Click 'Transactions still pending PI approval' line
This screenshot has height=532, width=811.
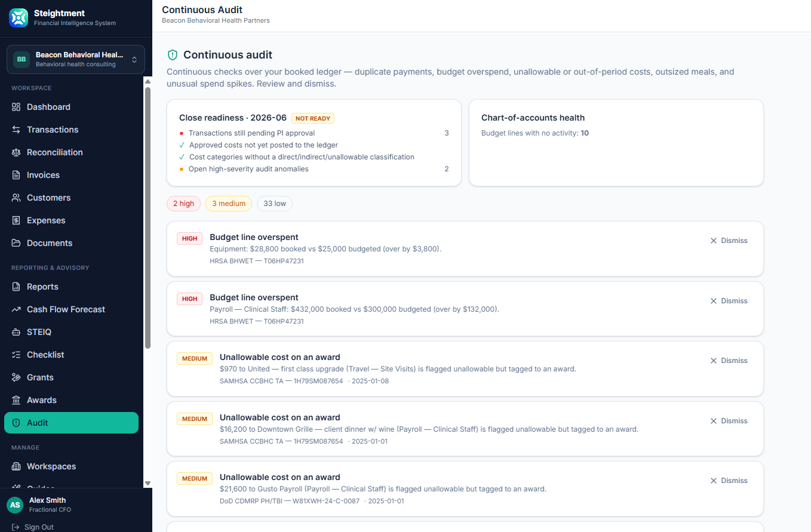(314, 133)
